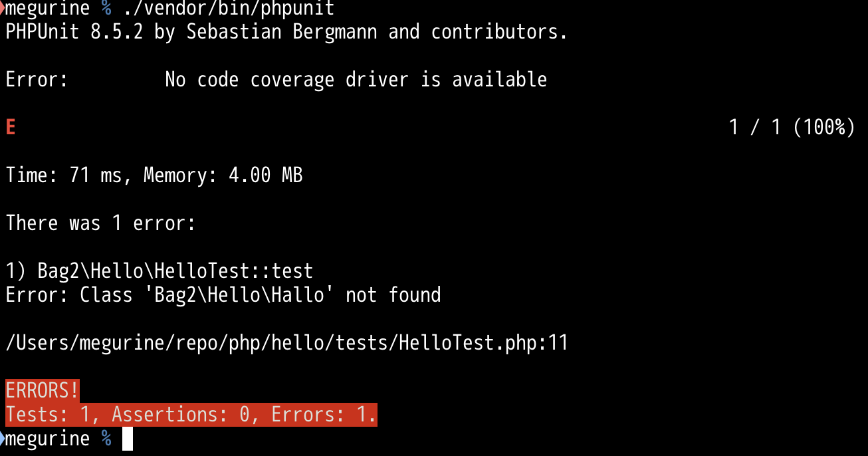
Task: Click the "Sebastian Bergmann" author name
Action: coord(281,32)
